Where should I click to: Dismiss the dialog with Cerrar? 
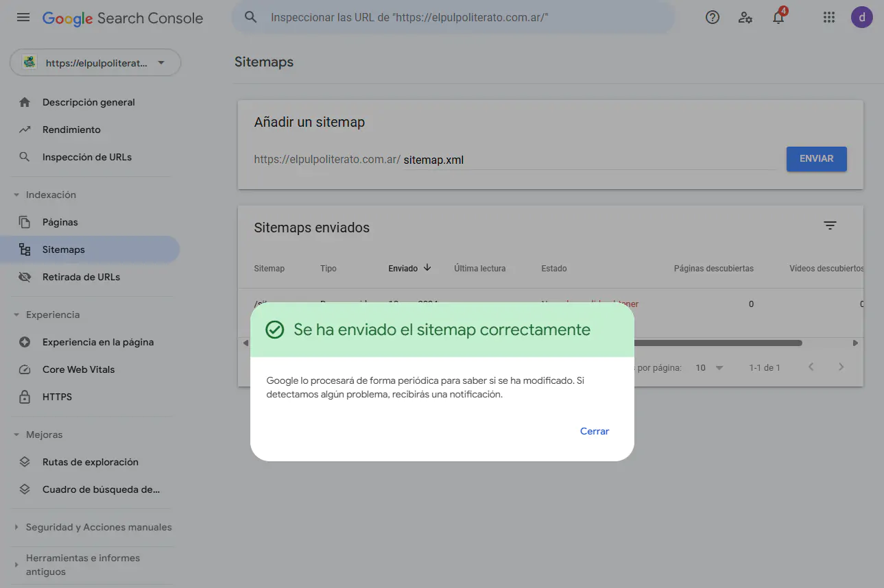pyautogui.click(x=594, y=431)
